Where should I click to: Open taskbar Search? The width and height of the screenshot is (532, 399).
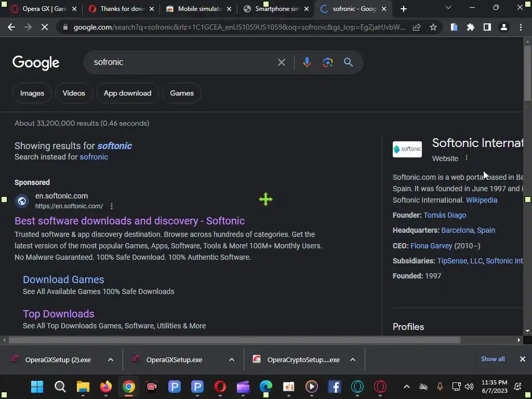(60, 387)
